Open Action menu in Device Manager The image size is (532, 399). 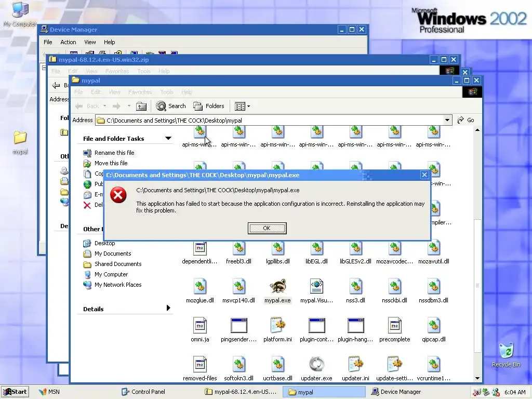pyautogui.click(x=68, y=42)
